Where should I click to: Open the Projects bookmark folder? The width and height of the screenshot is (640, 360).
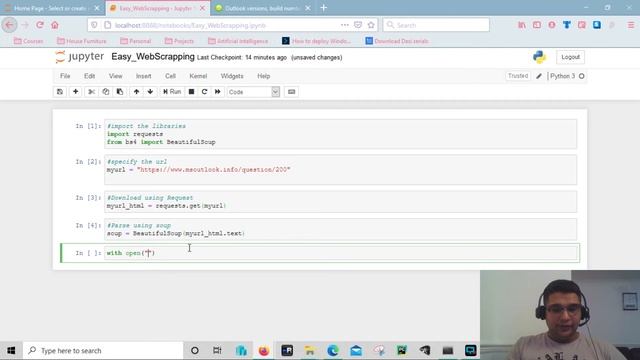(x=179, y=41)
